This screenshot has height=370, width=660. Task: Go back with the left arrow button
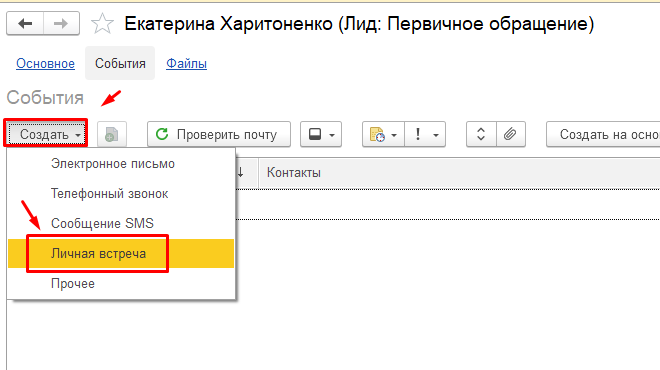point(25,24)
